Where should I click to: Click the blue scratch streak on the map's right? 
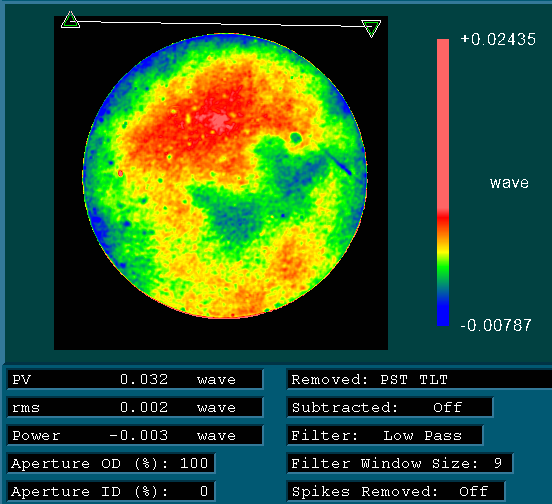[x=339, y=163]
